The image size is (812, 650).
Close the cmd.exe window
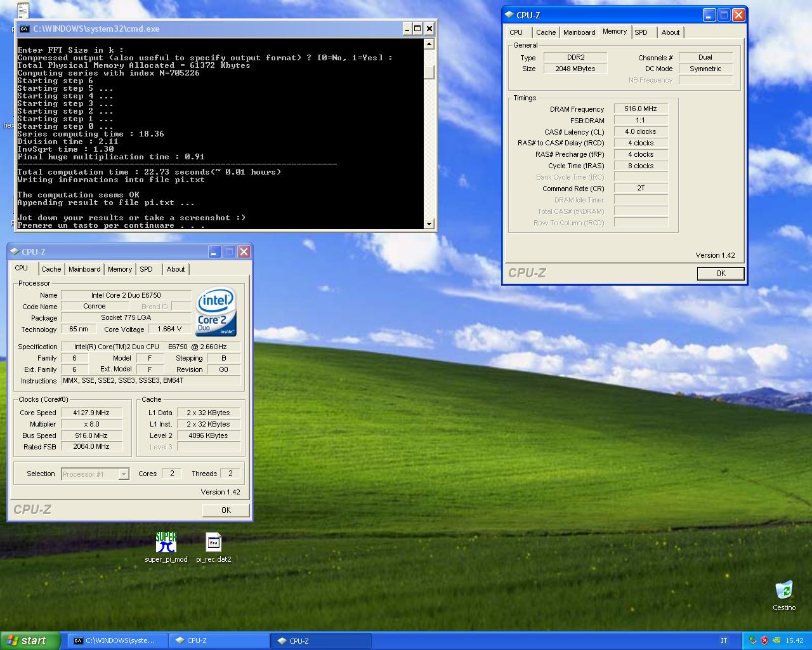(429, 29)
